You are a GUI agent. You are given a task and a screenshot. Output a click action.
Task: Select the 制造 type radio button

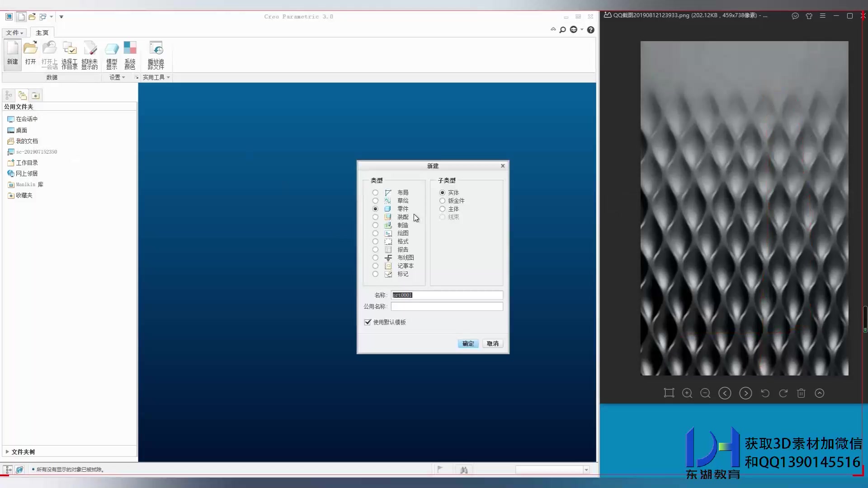click(375, 225)
